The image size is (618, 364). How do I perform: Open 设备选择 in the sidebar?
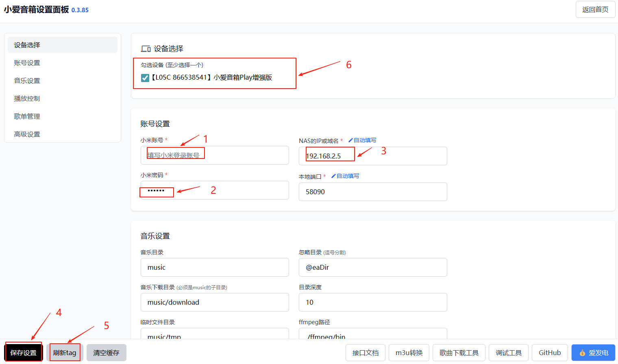coord(63,45)
